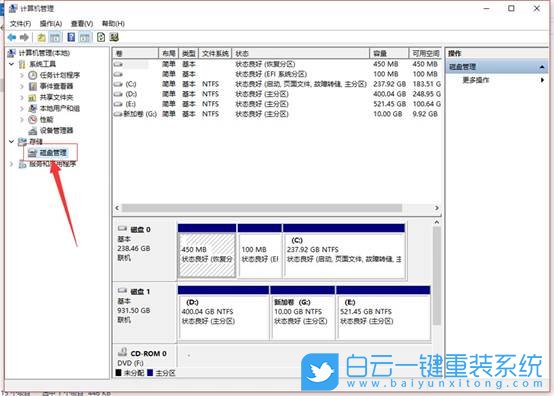Click the Refresh toolbar icon
The height and width of the screenshot is (396, 554).
[x=101, y=37]
